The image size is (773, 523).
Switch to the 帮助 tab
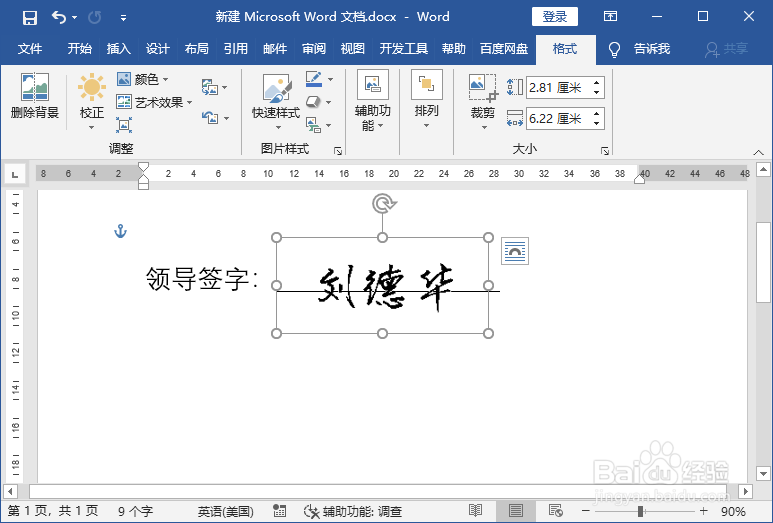454,49
